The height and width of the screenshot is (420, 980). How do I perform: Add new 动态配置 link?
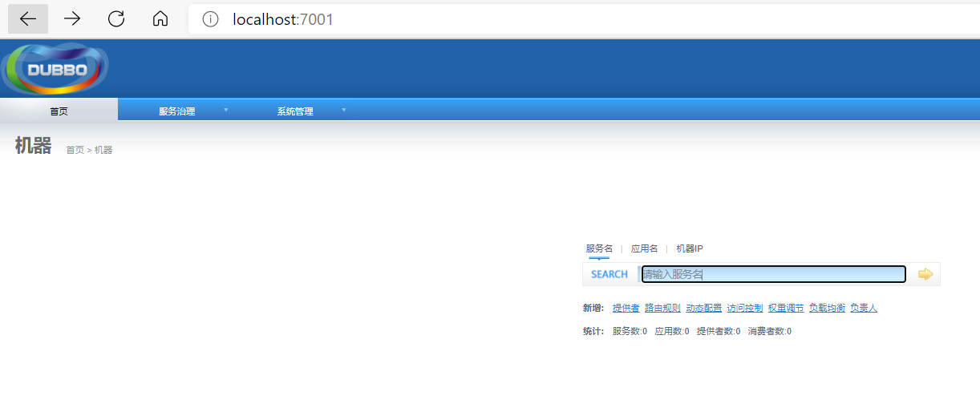click(x=703, y=308)
